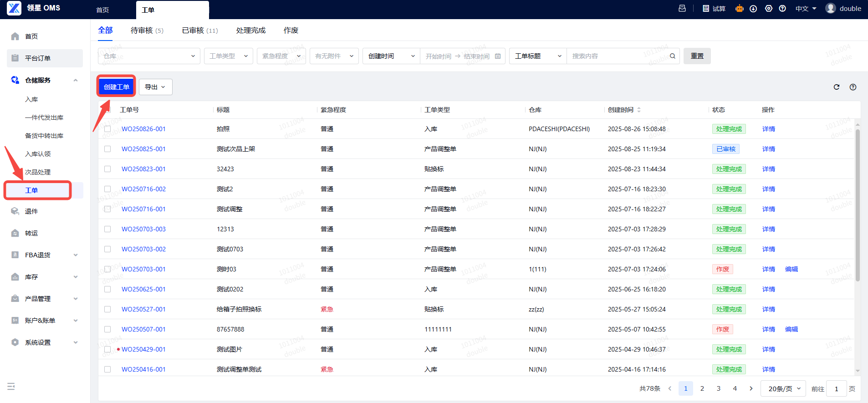868x403 pixels.
Task: Switch to the 首页 top tab
Action: [x=102, y=10]
